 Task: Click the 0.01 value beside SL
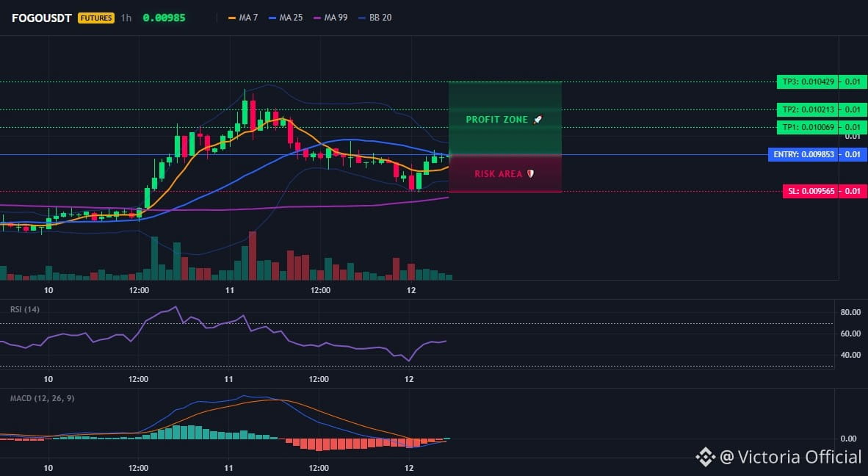(x=853, y=191)
